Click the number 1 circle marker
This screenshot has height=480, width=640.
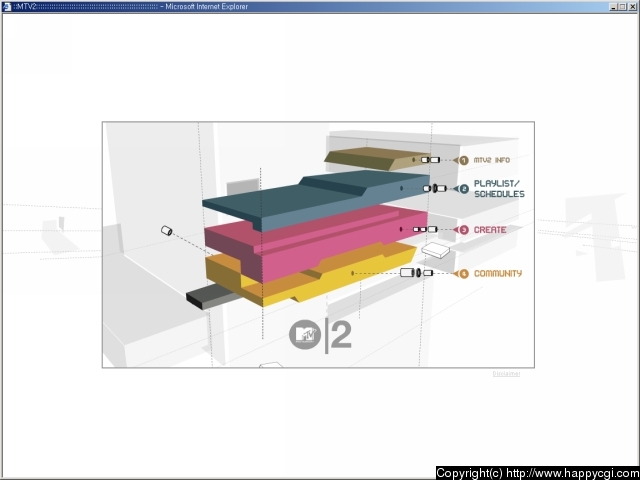click(x=464, y=160)
